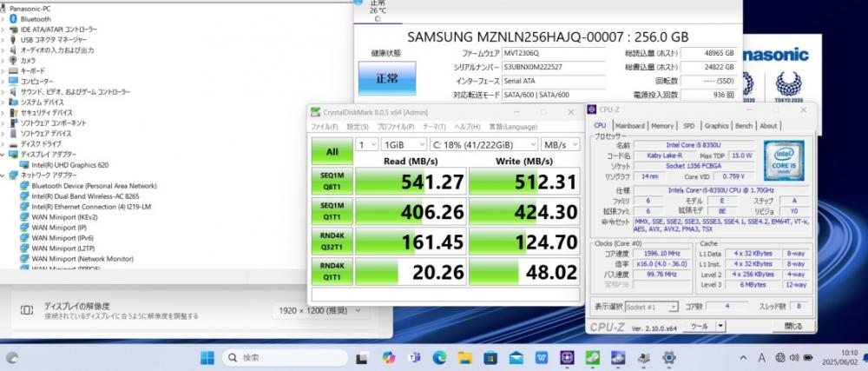Switch to CrystalDiskMark via its taskbar icon
868x371 pixels.
point(592,358)
